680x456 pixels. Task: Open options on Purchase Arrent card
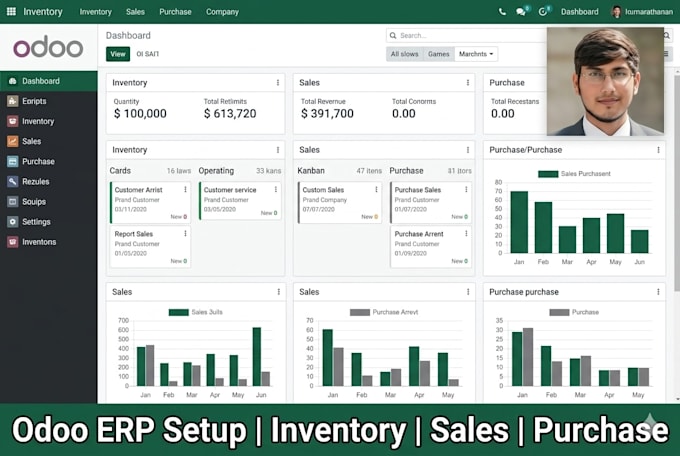point(466,233)
